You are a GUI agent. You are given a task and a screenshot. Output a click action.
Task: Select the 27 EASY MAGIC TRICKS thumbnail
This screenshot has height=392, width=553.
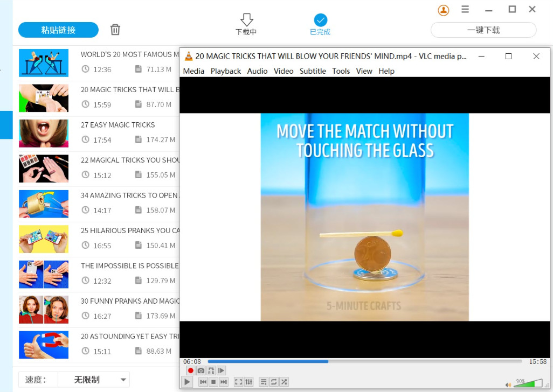pos(44,134)
